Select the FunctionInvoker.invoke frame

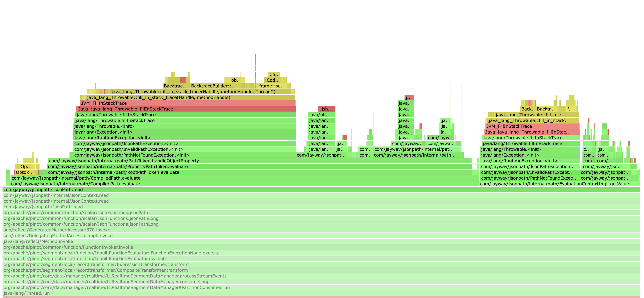321,247
